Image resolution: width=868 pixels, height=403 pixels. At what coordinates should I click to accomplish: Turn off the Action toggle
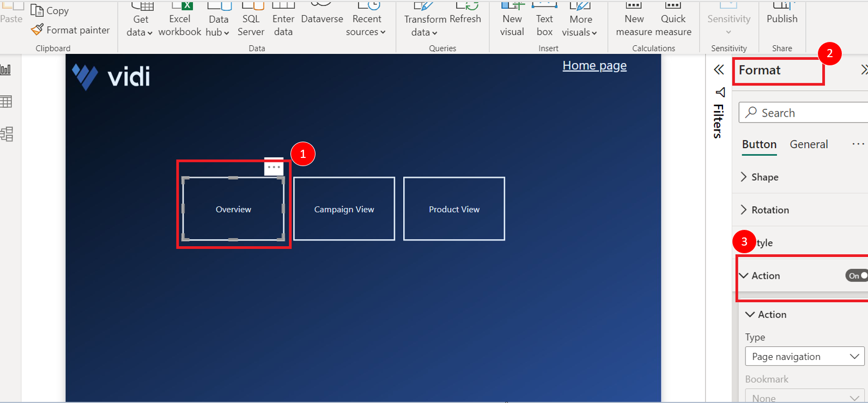click(x=857, y=276)
